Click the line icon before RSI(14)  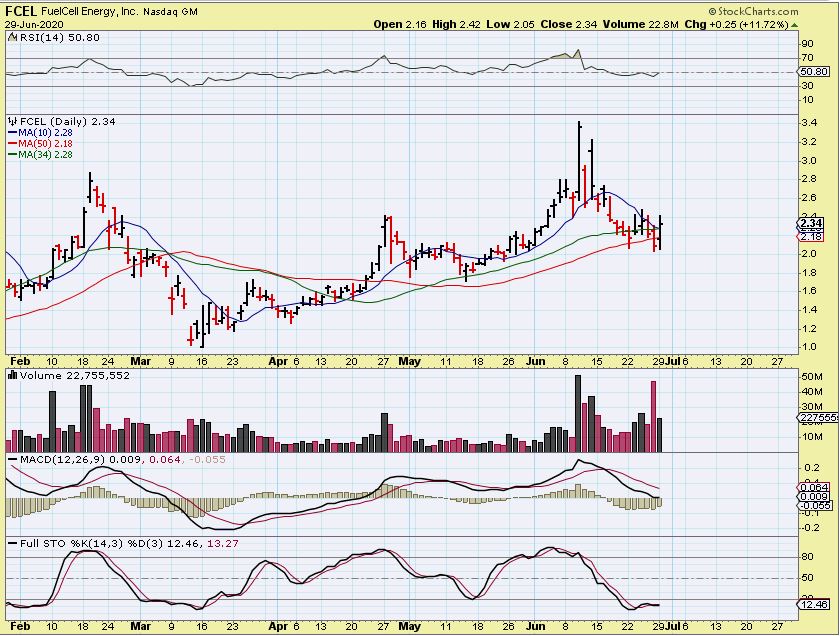coord(13,38)
